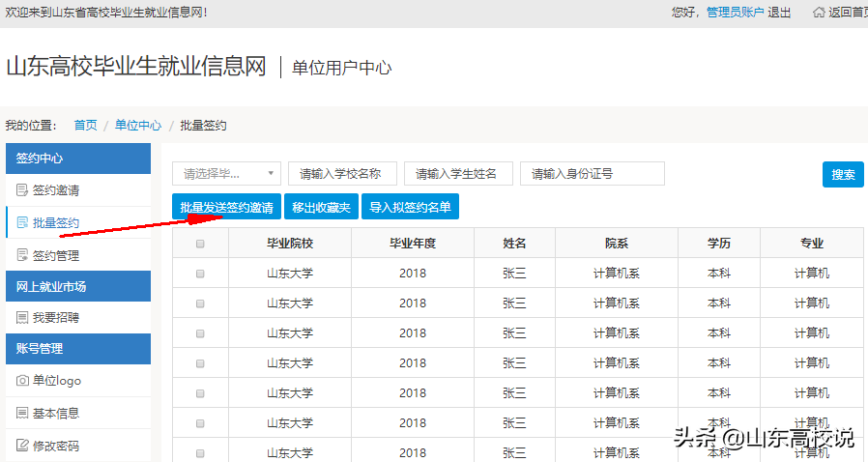Viewport: 868px width, 462px height.
Task: Click the 网上就业市场 section header
Action: point(78,286)
